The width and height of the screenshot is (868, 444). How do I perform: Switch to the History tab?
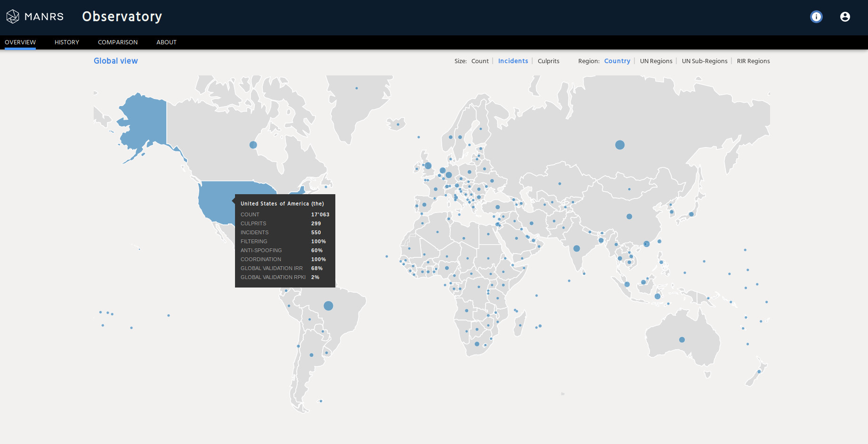pos(67,42)
